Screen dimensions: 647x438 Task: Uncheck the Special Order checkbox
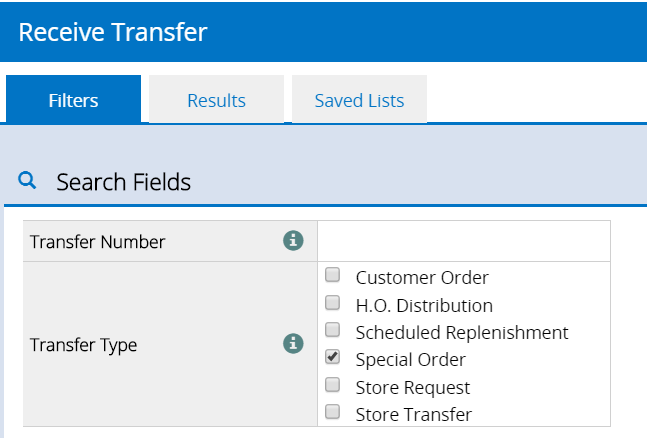[333, 357]
